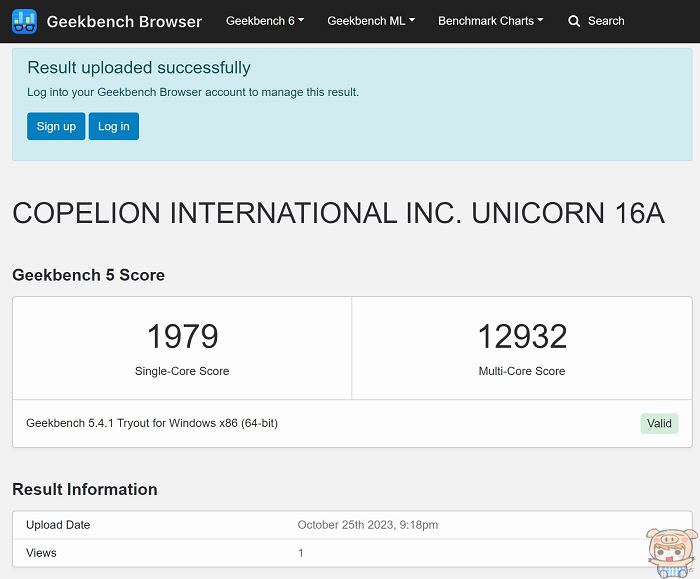Image resolution: width=700 pixels, height=579 pixels.
Task: Click the Geekbench logo icon
Action: point(24,21)
